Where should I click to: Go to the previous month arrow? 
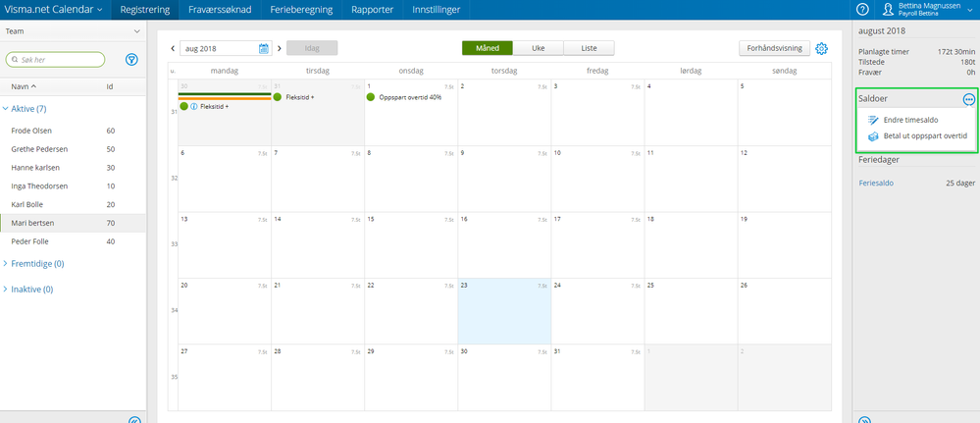coord(173,48)
